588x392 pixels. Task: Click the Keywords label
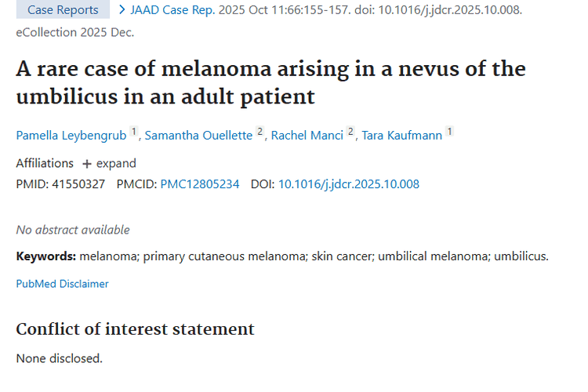click(45, 256)
